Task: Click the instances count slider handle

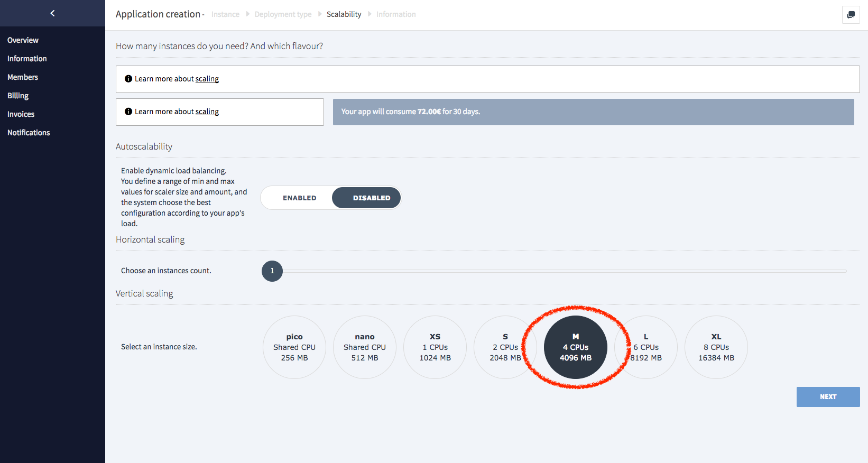Action: point(272,271)
